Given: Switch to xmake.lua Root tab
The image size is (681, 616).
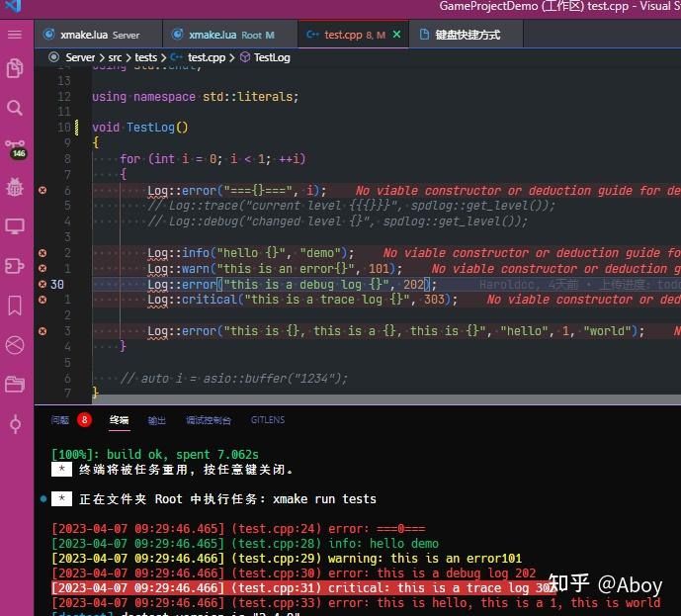Looking at the screenshot, I should click(230, 35).
